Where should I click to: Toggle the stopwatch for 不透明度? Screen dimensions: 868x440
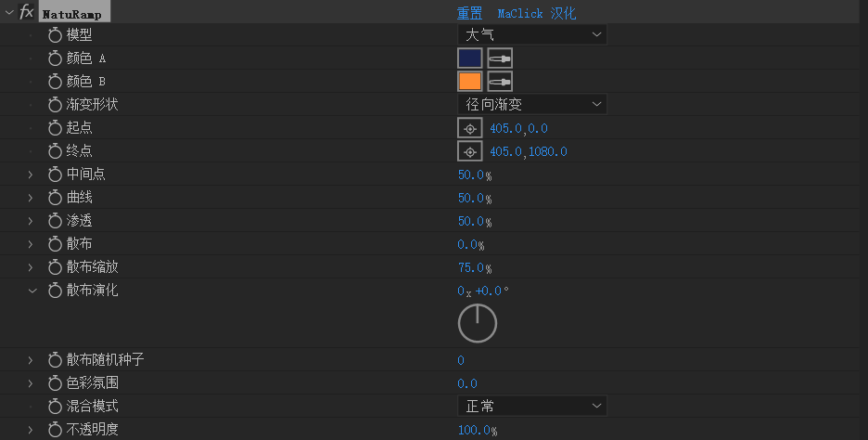[x=55, y=430]
